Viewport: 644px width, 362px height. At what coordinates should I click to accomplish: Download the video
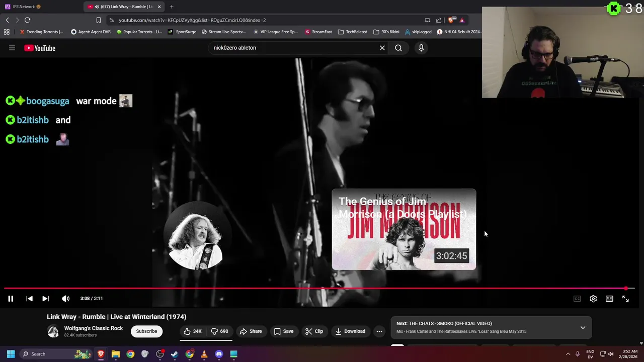(x=350, y=331)
